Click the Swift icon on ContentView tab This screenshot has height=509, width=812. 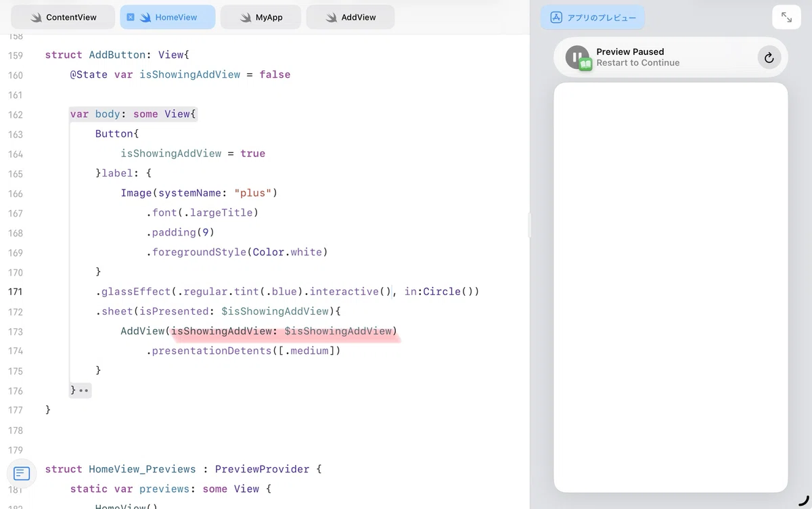coord(36,18)
